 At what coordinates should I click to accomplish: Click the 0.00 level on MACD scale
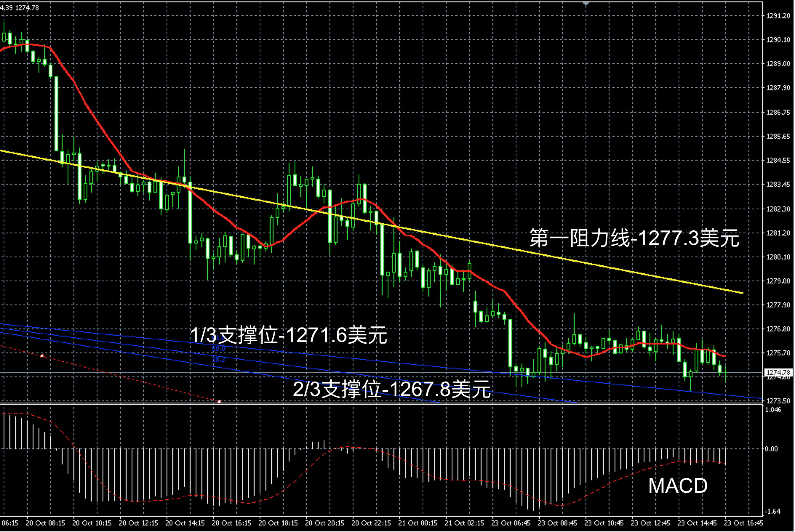771,449
